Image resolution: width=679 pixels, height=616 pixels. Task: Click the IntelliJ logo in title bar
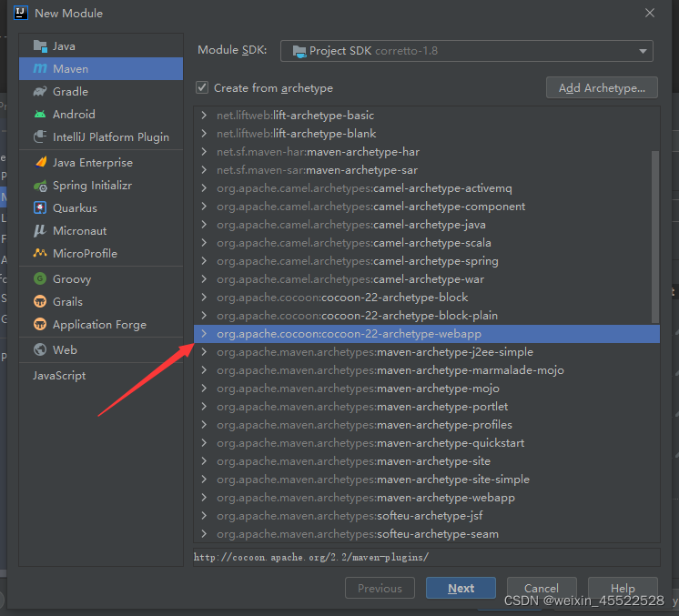click(21, 13)
